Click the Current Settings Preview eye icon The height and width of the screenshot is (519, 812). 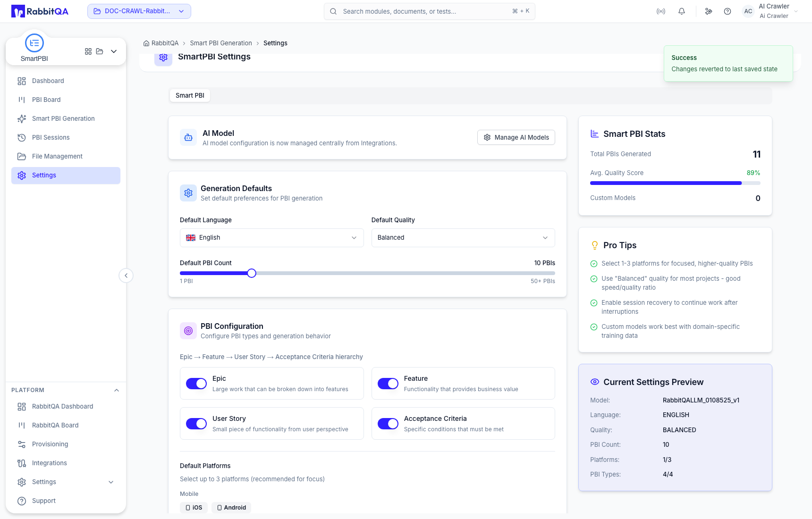(595, 382)
